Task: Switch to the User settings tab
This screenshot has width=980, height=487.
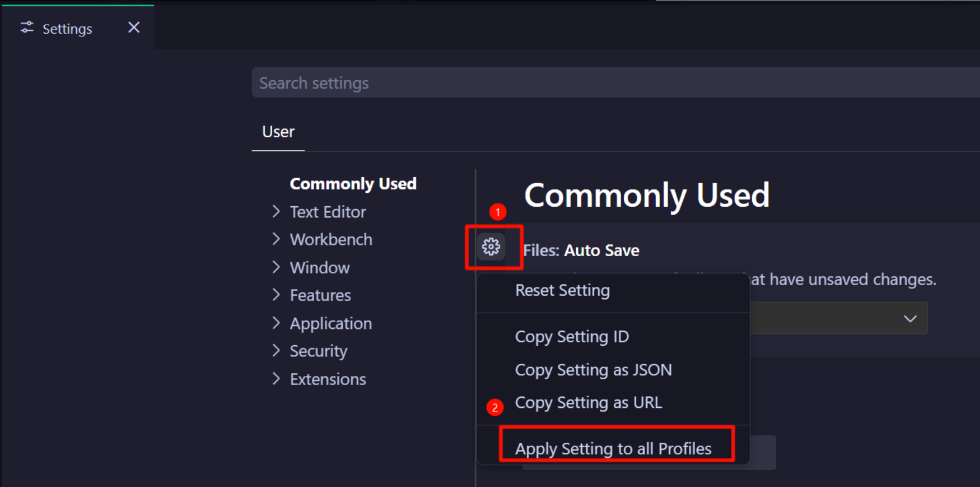Action: coord(278,132)
